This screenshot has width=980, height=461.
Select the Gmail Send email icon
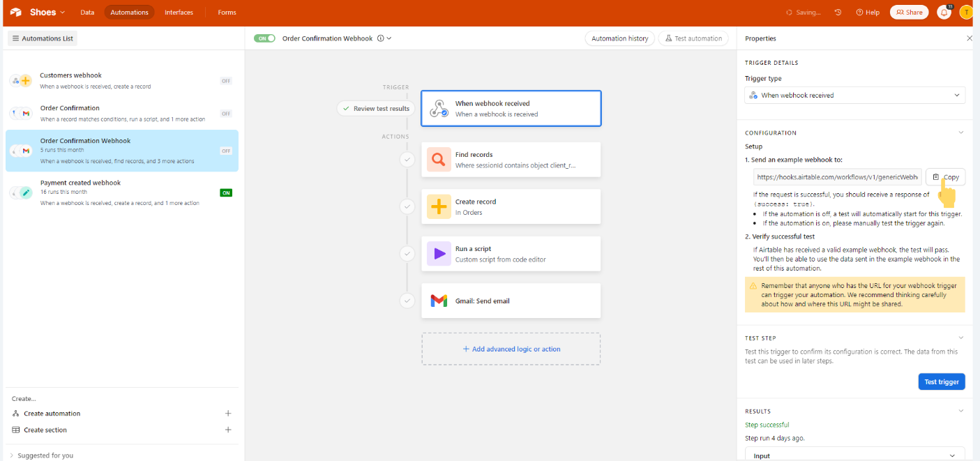439,301
